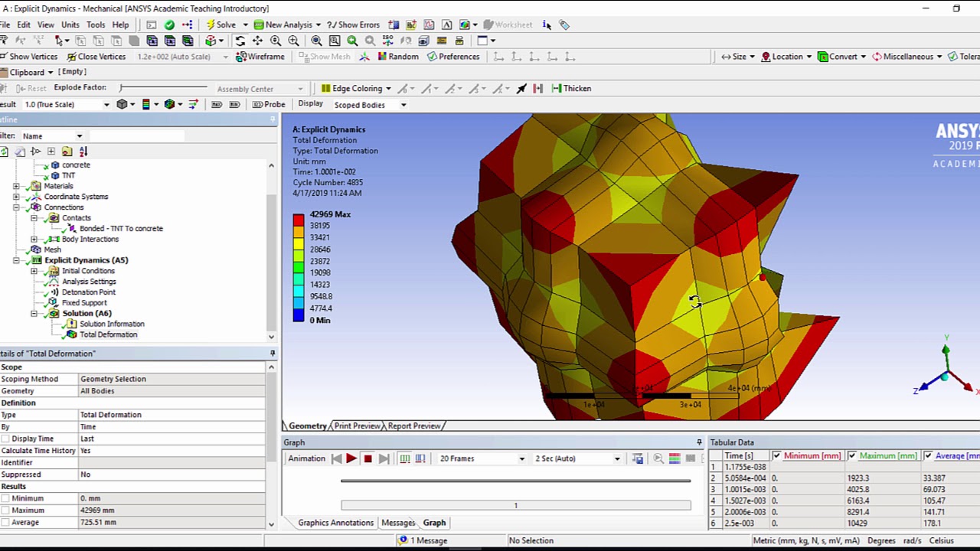Open the Units menu

(x=70, y=24)
